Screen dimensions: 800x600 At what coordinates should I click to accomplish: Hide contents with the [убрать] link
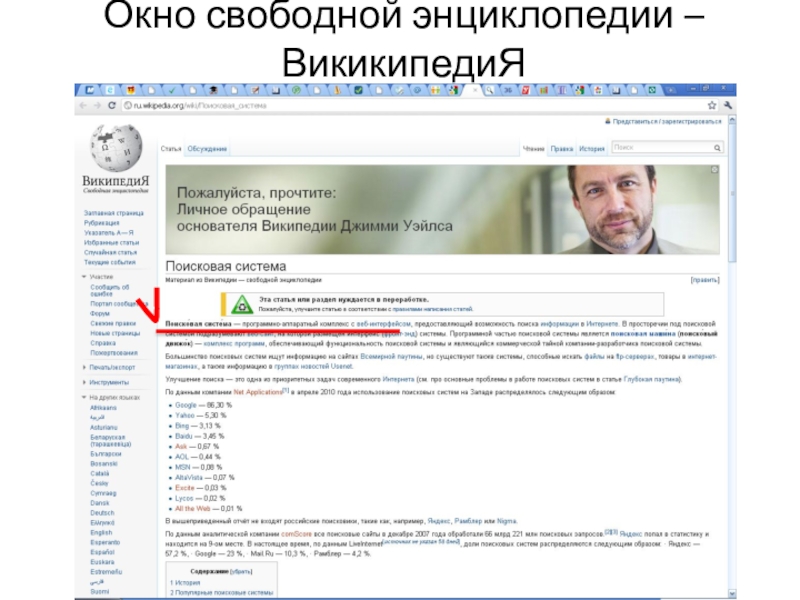[x=241, y=572]
